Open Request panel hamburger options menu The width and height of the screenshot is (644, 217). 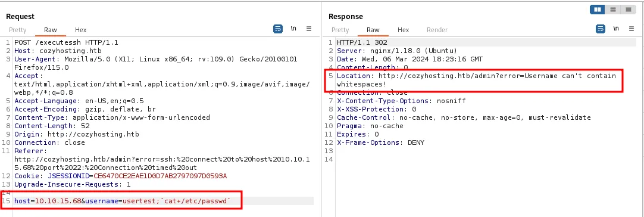(x=309, y=29)
